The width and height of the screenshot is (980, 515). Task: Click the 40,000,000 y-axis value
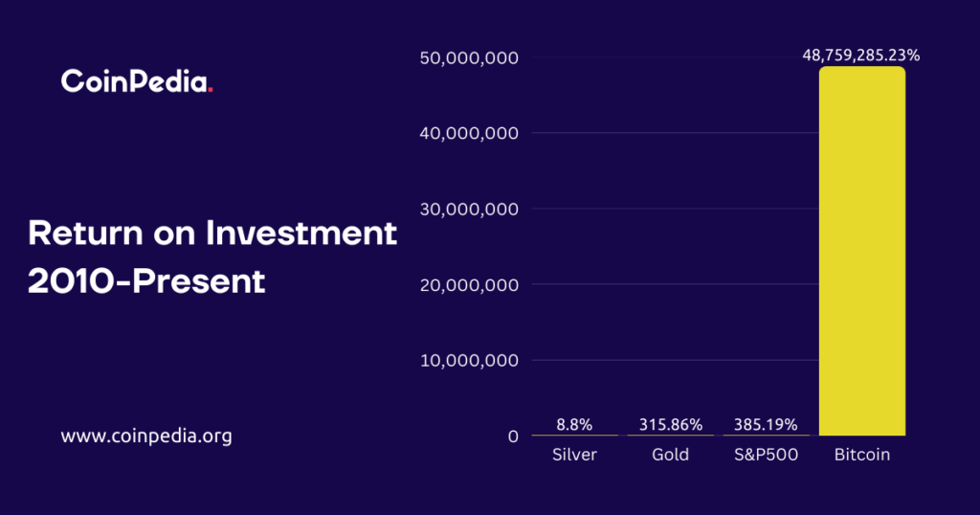(469, 133)
